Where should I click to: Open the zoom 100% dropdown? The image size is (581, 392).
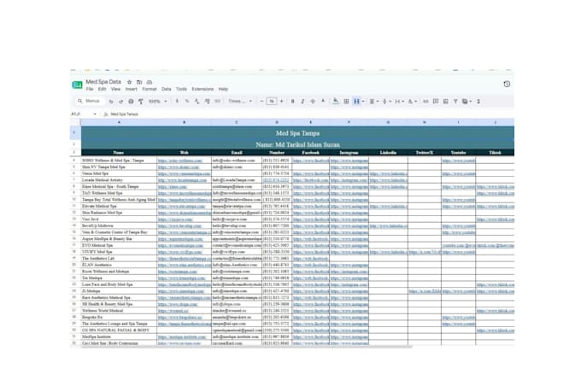(x=158, y=101)
